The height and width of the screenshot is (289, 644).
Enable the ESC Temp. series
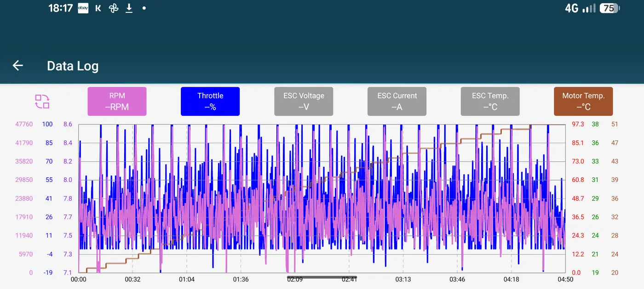tap(490, 102)
